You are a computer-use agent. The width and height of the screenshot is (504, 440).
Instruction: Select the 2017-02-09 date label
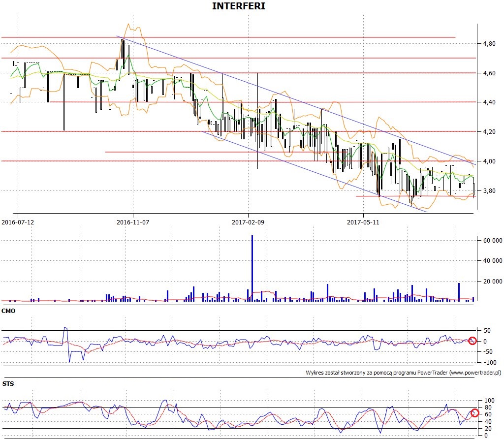pyautogui.click(x=248, y=222)
